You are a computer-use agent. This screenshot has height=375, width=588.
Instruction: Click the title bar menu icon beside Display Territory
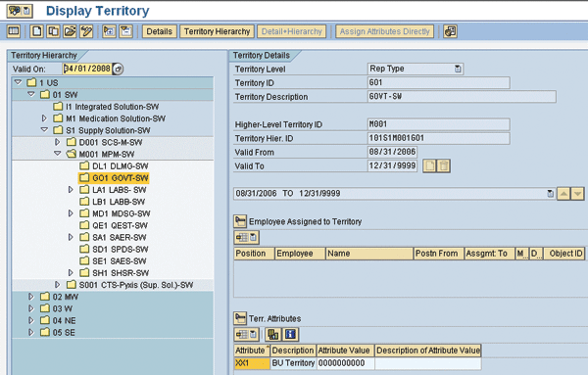(x=20, y=11)
